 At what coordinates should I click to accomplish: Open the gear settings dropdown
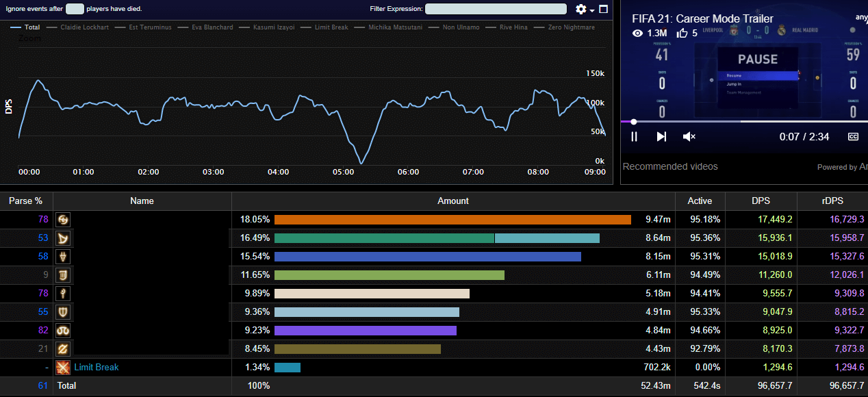584,9
